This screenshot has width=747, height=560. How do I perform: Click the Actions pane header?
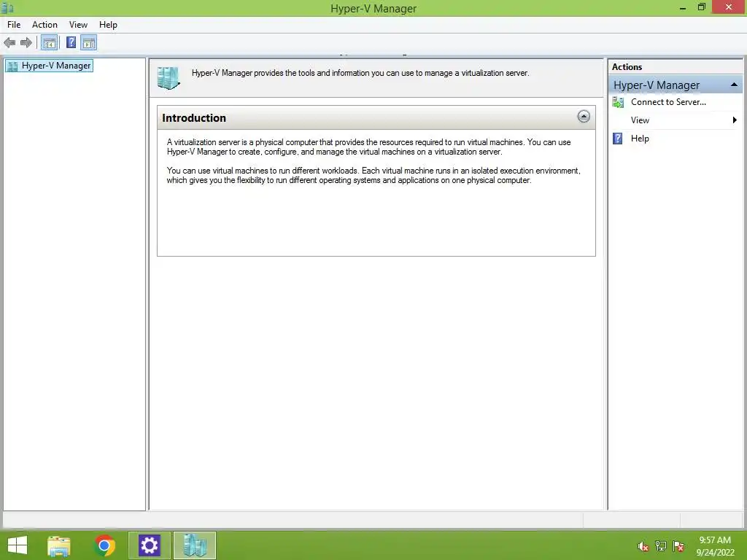(675, 67)
